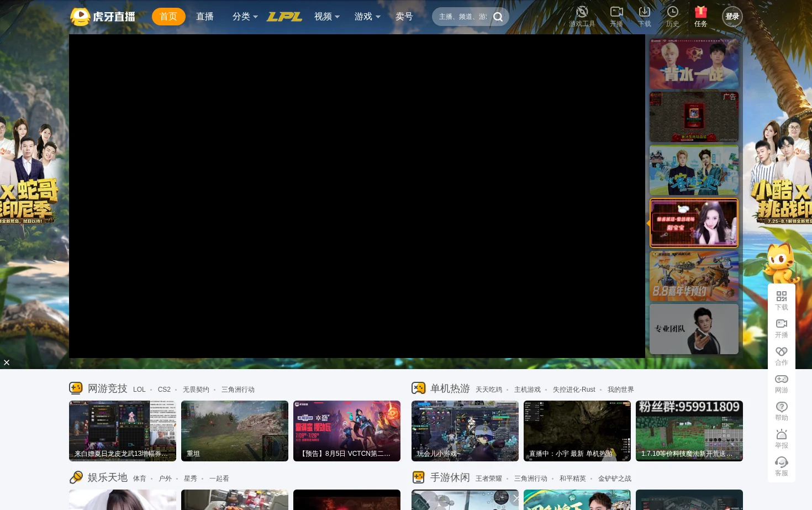Open the 玩会儿小游戏 stream card
The height and width of the screenshot is (510, 812).
coord(465,431)
